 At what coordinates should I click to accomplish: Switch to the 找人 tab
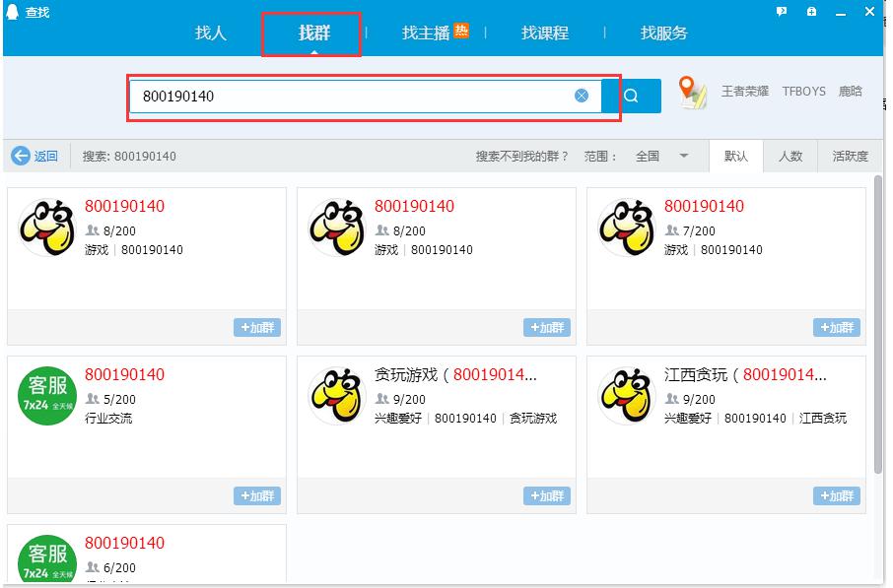tap(211, 33)
